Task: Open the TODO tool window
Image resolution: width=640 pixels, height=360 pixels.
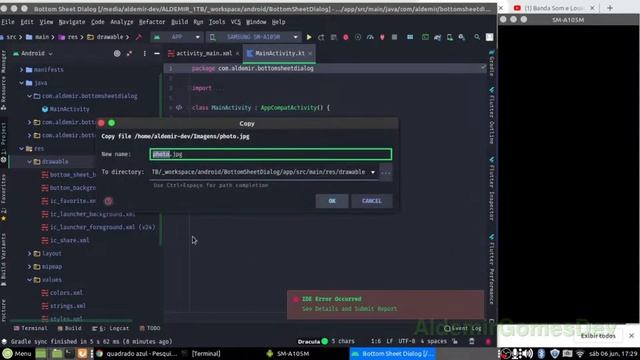Action: tap(150, 328)
